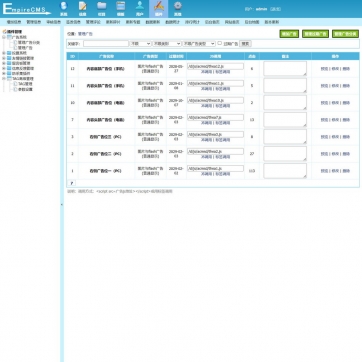Screen dimensions: 362x362
Task: Select Manage Ads item in sidebar tree
Action: click(25, 48)
